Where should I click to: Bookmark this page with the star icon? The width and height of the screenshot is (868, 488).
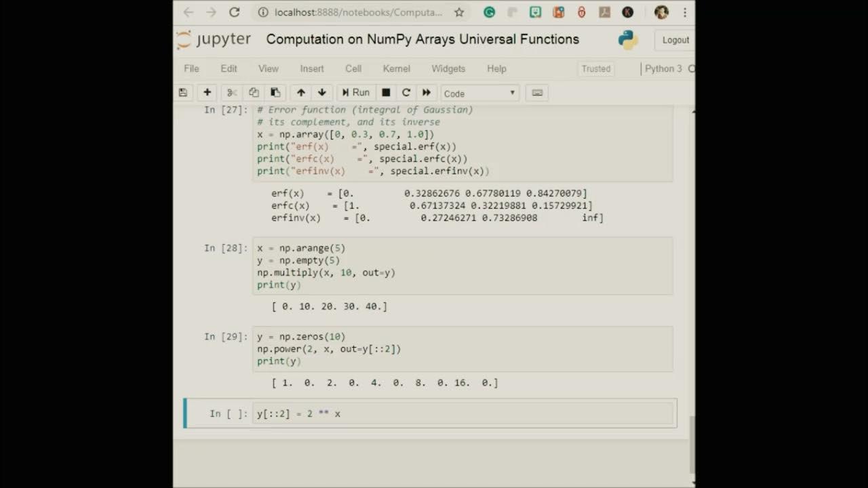459,12
